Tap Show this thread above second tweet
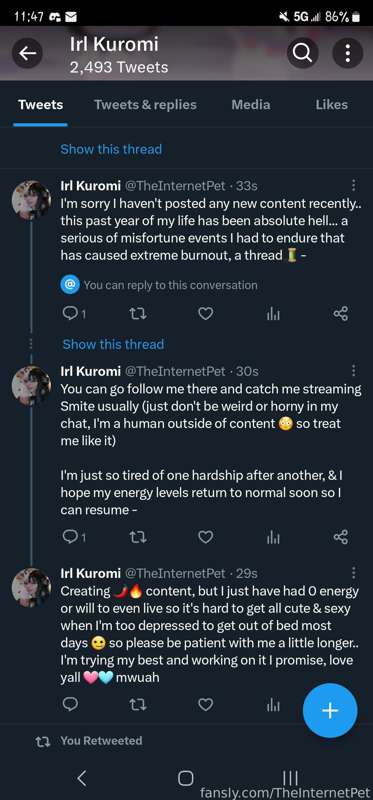The height and width of the screenshot is (800, 373). (113, 344)
